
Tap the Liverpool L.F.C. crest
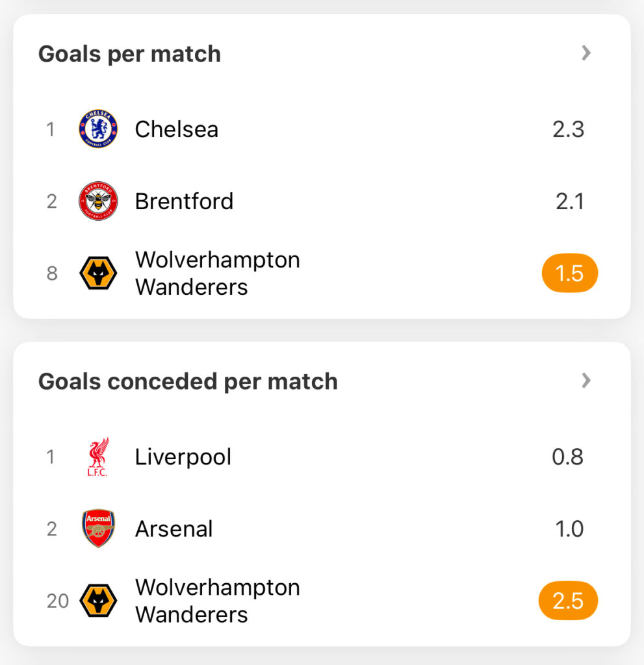tap(98, 457)
